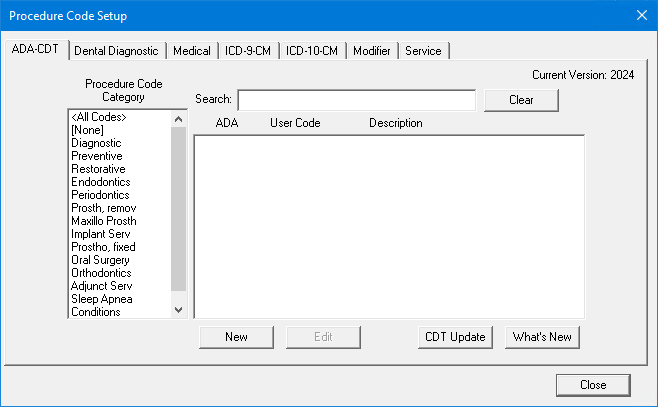
Task: Pick Oral Surgery from category list
Action: [x=102, y=260]
